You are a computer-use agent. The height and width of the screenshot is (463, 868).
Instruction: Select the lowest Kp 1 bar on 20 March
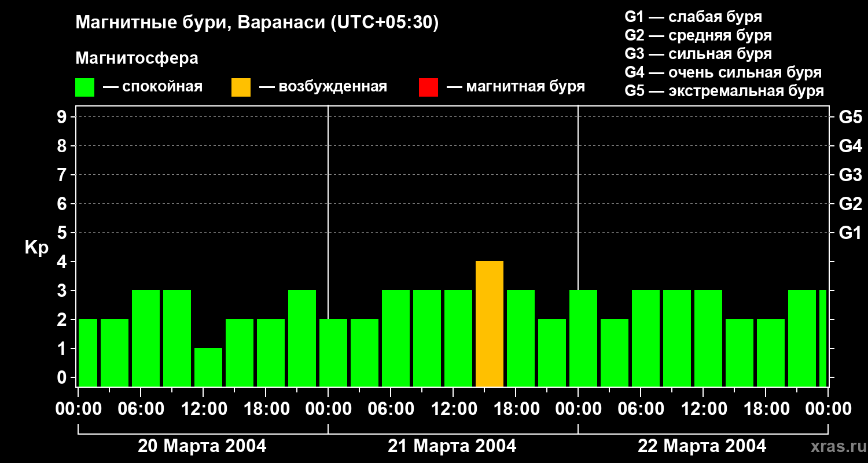click(208, 367)
